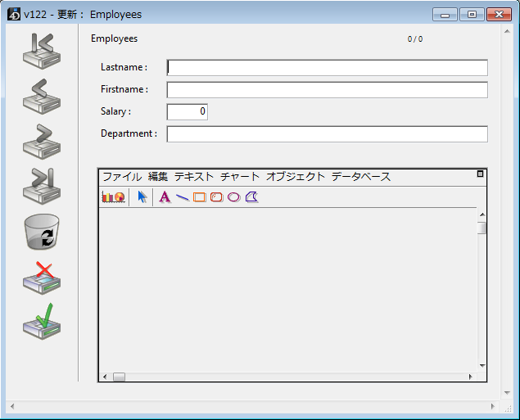The height and width of the screenshot is (420, 520).
Task: Select the chart tool icon
Action: click(x=112, y=197)
